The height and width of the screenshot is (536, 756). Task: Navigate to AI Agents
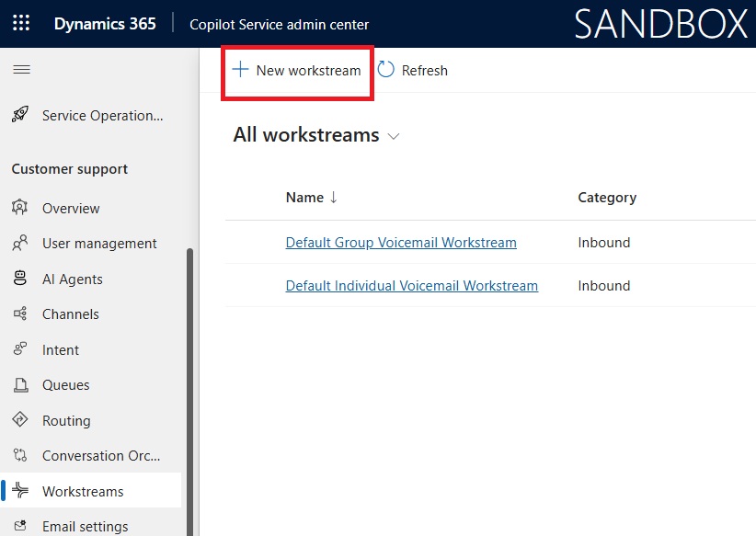click(73, 279)
